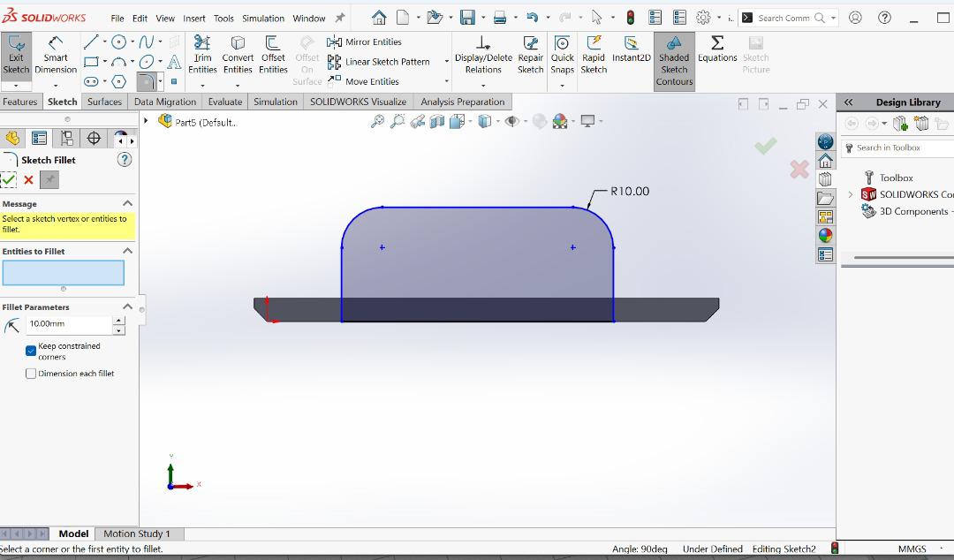
Task: Click the Rebuild traffic light icon
Action: tap(631, 18)
